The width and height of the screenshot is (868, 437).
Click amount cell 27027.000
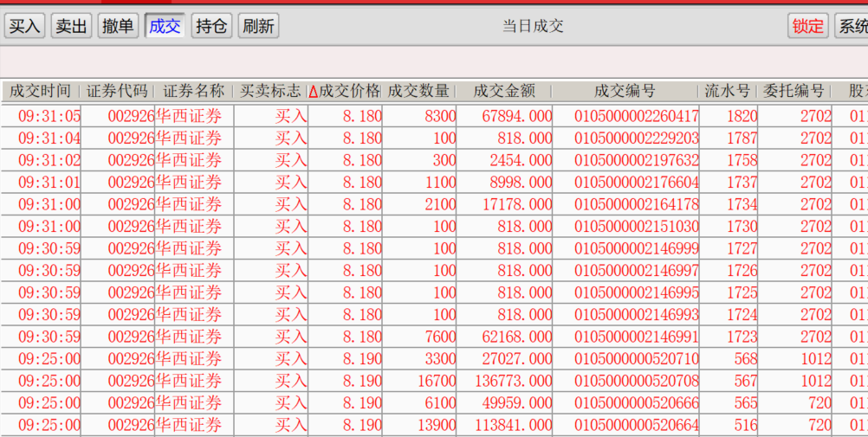tap(517, 359)
